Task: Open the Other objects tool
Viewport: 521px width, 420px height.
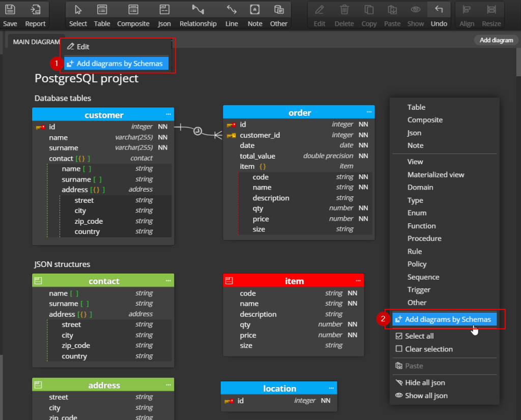Action: (278, 15)
